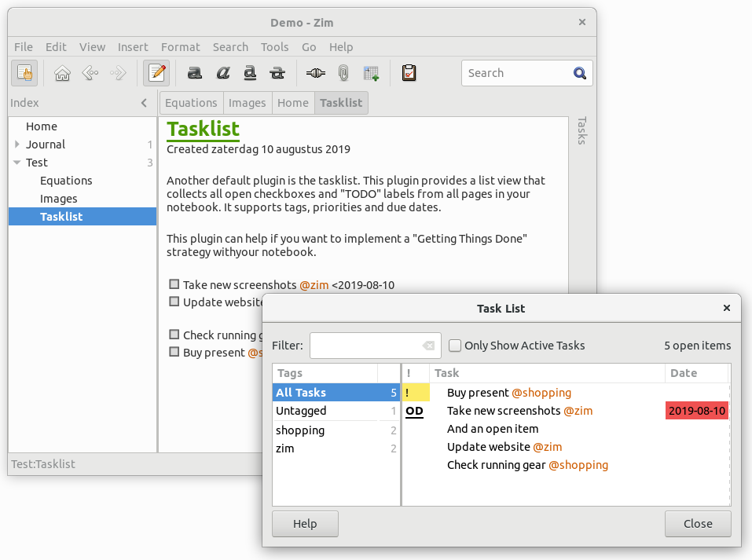
Task: Open the Tools menu
Action: pyautogui.click(x=274, y=47)
